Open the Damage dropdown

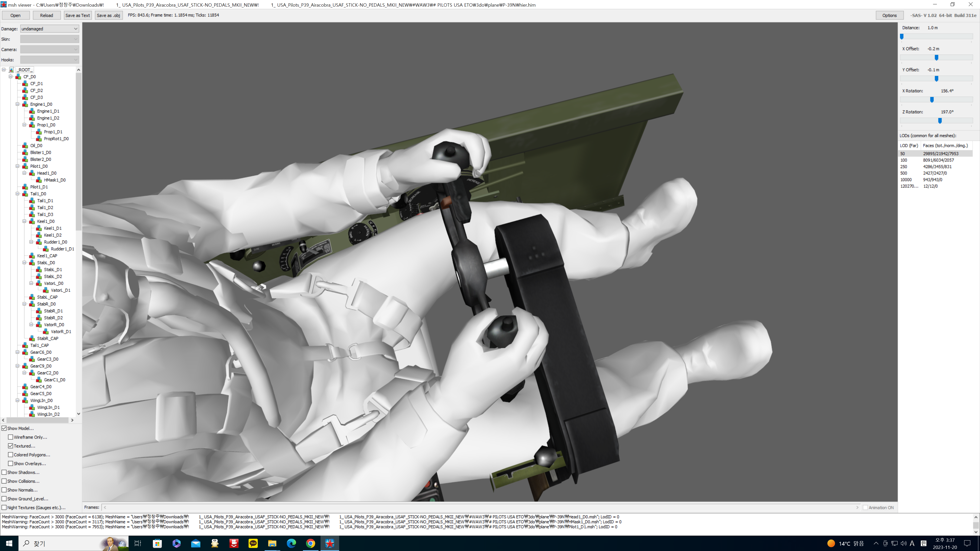point(50,29)
